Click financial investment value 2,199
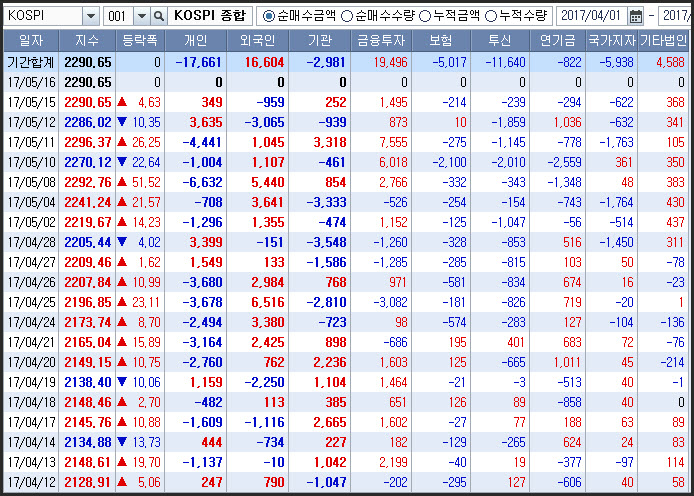The image size is (694, 496). tap(393, 462)
